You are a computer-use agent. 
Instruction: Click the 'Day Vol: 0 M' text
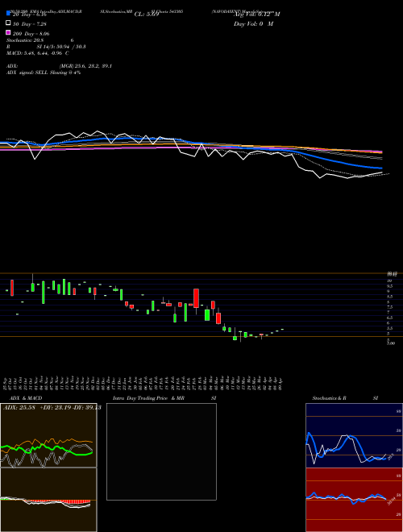coord(253,24)
